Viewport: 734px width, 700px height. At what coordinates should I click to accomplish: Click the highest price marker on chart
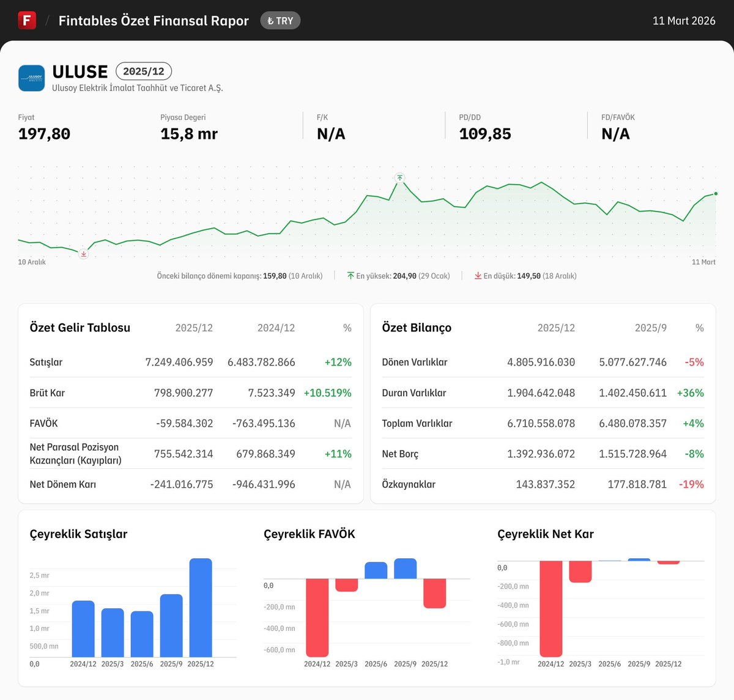tap(399, 178)
